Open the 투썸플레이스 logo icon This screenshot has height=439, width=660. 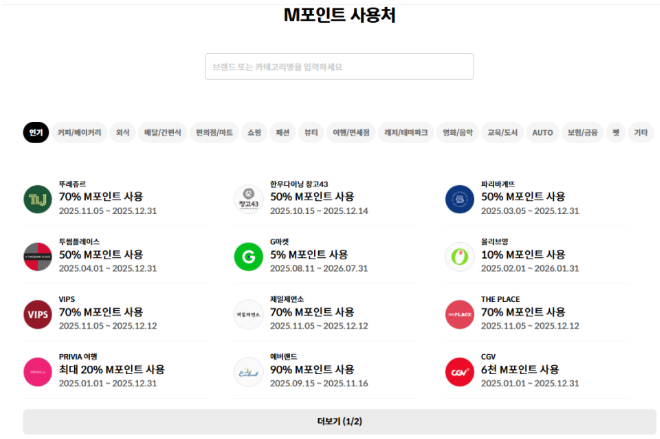[37, 257]
